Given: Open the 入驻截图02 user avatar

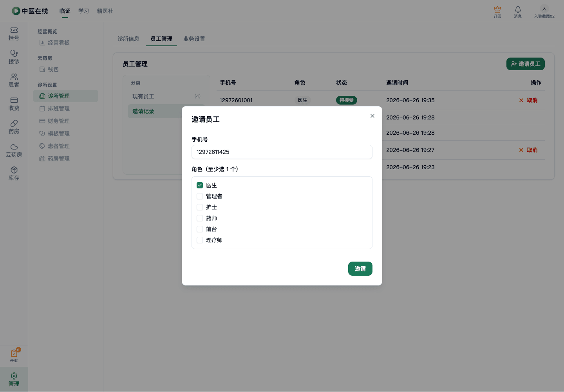Looking at the screenshot, I should [x=544, y=12].
